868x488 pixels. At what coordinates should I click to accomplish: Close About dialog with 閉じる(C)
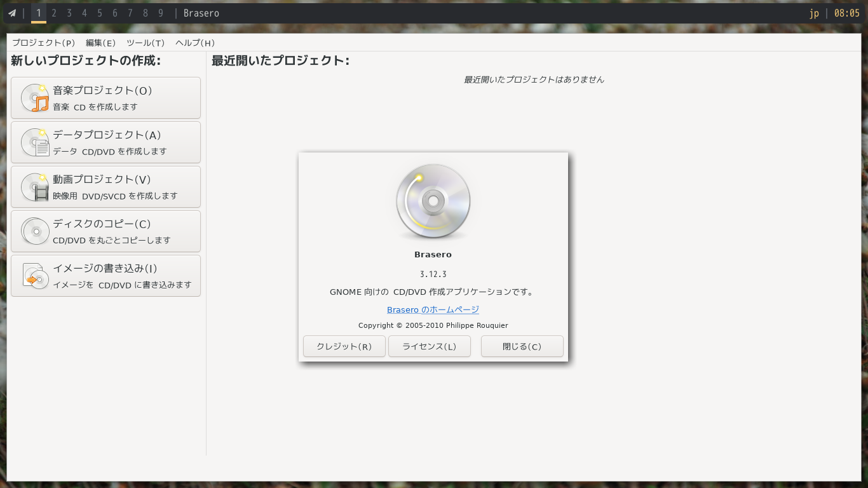[x=522, y=346]
